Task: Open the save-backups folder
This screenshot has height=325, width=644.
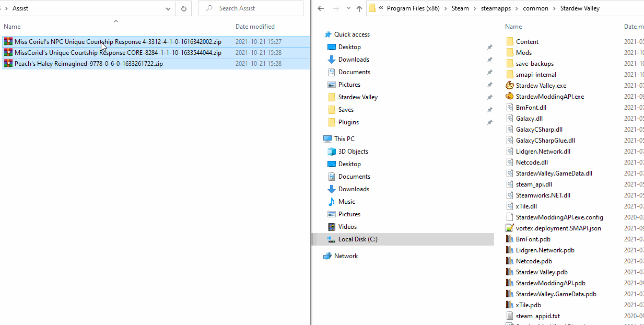Action: 534,64
